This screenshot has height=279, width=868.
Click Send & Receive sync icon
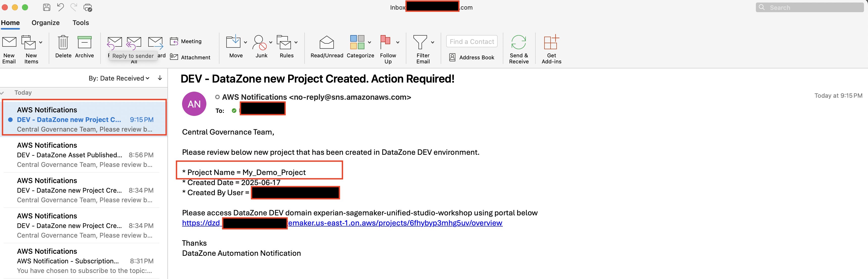[x=518, y=42]
